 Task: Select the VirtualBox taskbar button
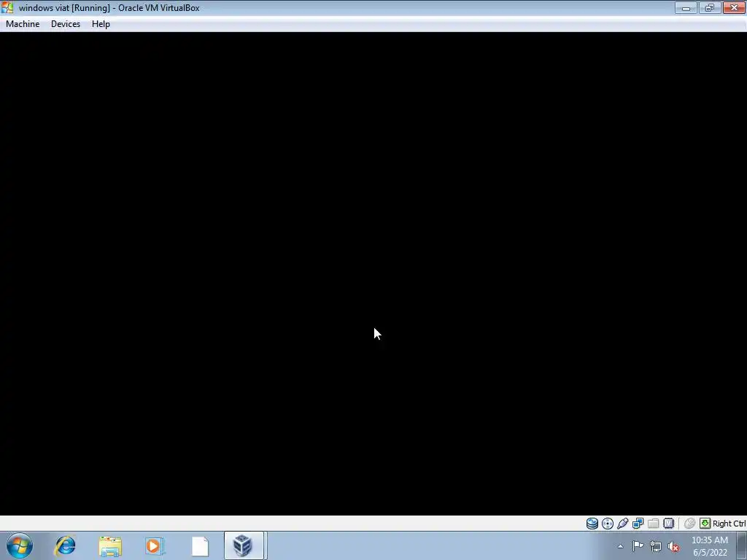(244, 545)
